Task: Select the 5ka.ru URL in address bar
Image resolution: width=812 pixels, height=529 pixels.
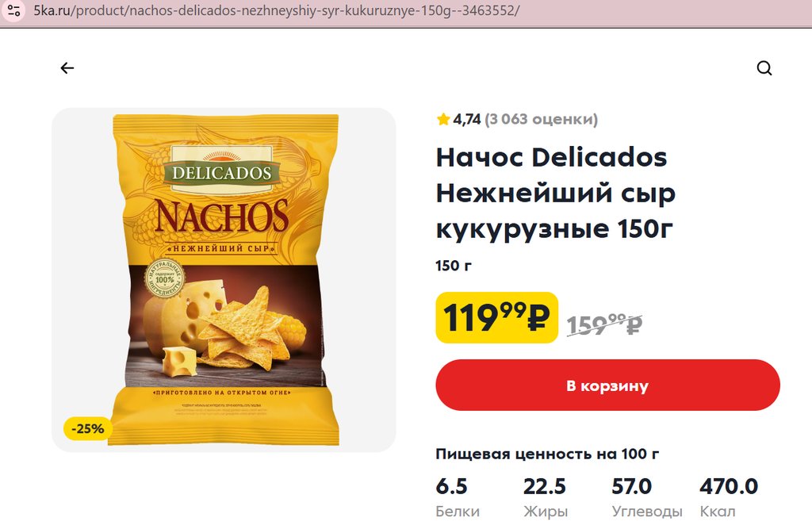Action: [277, 10]
